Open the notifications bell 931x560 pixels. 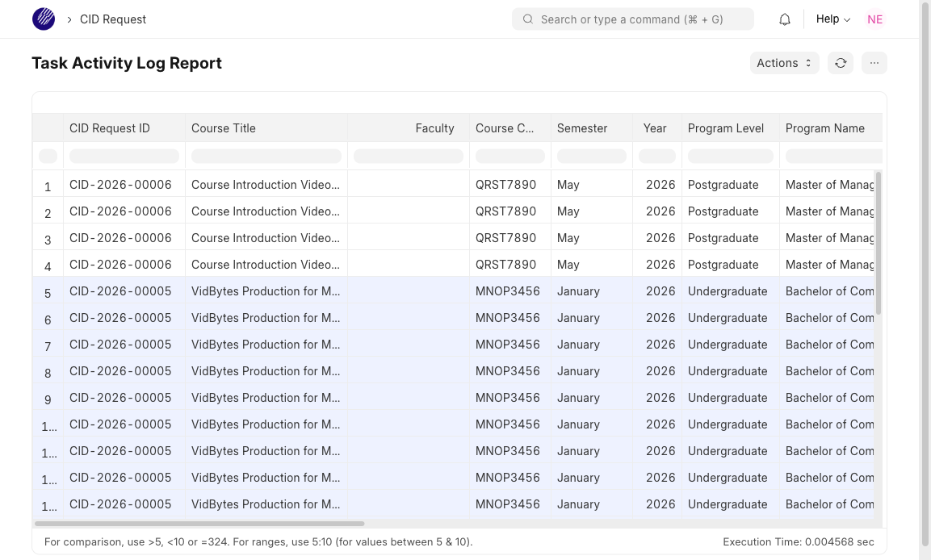(784, 19)
